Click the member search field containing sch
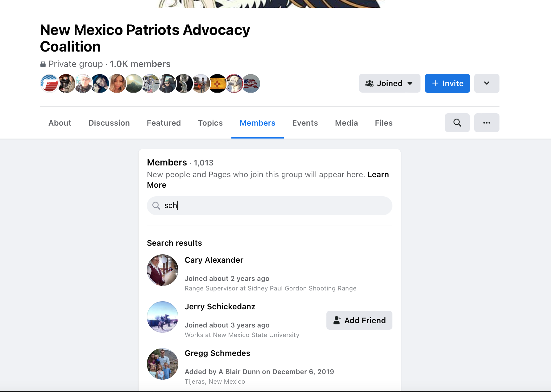Image resolution: width=551 pixels, height=392 pixels. click(x=270, y=206)
